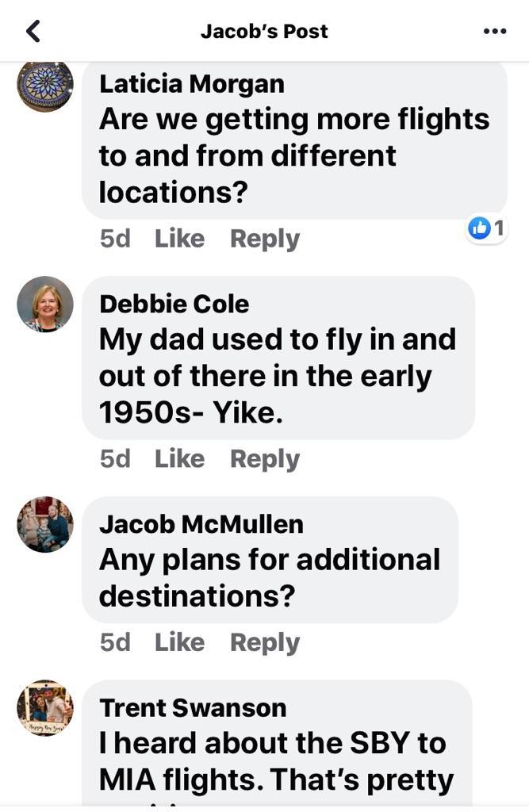Screen dimensions: 529x812
Task: Tap Trent Swanson's avatar photo
Action: click(45, 707)
